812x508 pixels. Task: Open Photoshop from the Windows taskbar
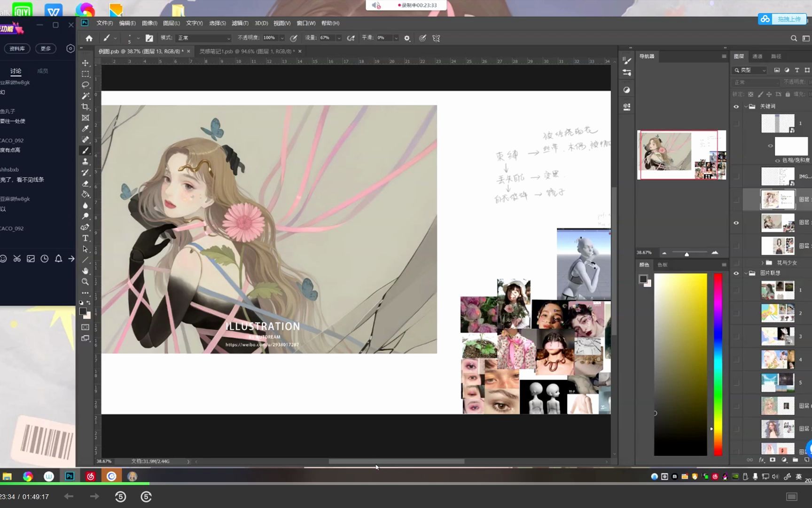(70, 476)
